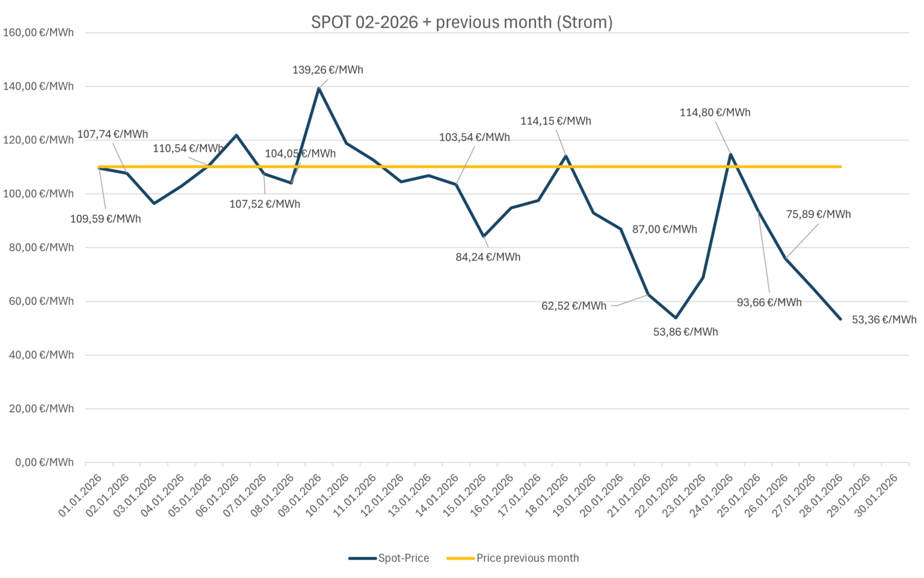Click the 114,15 €/MWh data label
This screenshot has width=924, height=578.
[555, 121]
